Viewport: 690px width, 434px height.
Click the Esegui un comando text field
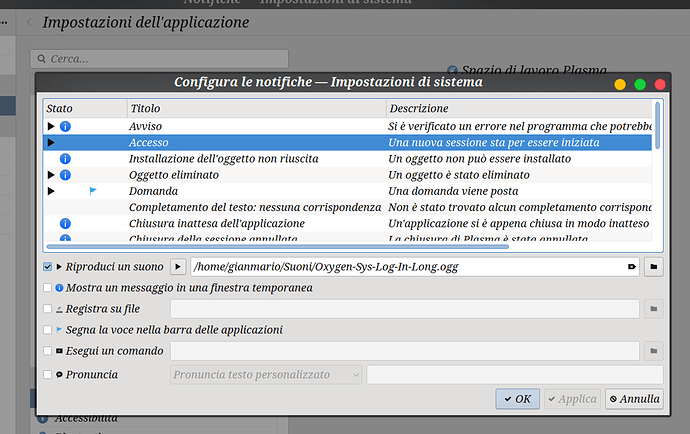(405, 351)
